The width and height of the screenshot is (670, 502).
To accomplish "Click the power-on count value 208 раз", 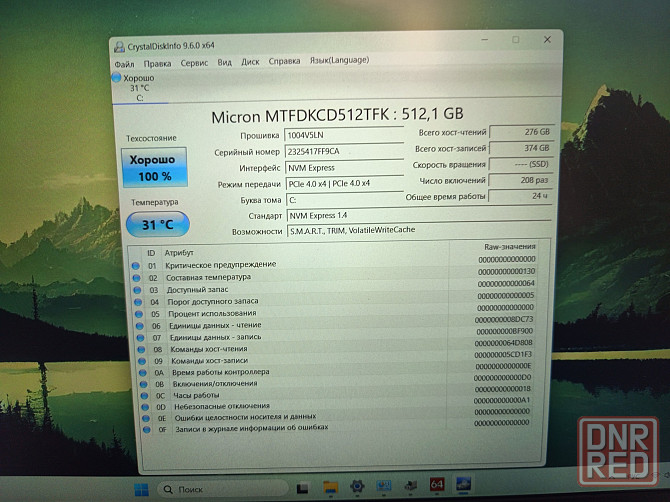I will pyautogui.click(x=520, y=180).
